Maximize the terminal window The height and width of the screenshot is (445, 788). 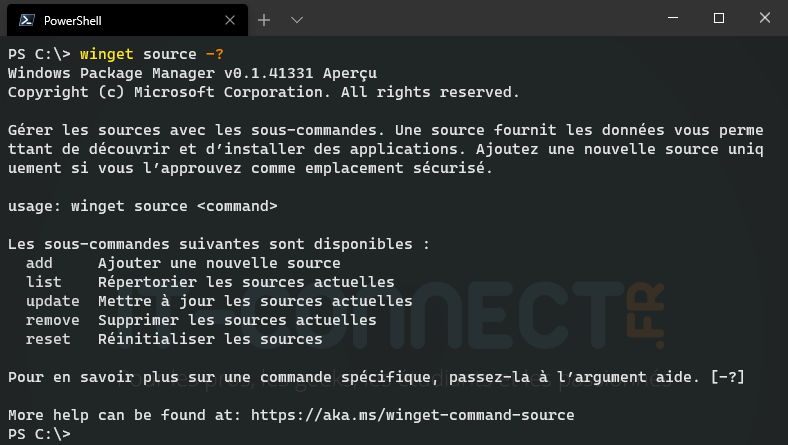point(718,18)
